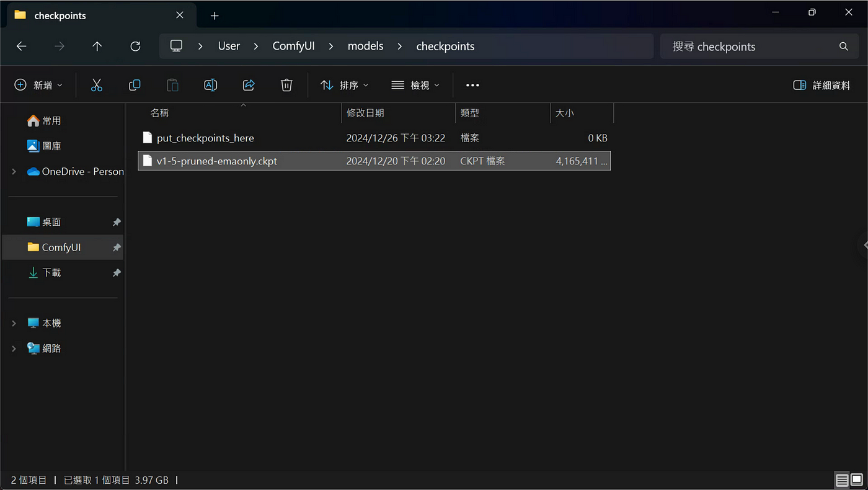Open the 排序 (Sort) dropdown
The width and height of the screenshot is (868, 490).
[x=344, y=85]
